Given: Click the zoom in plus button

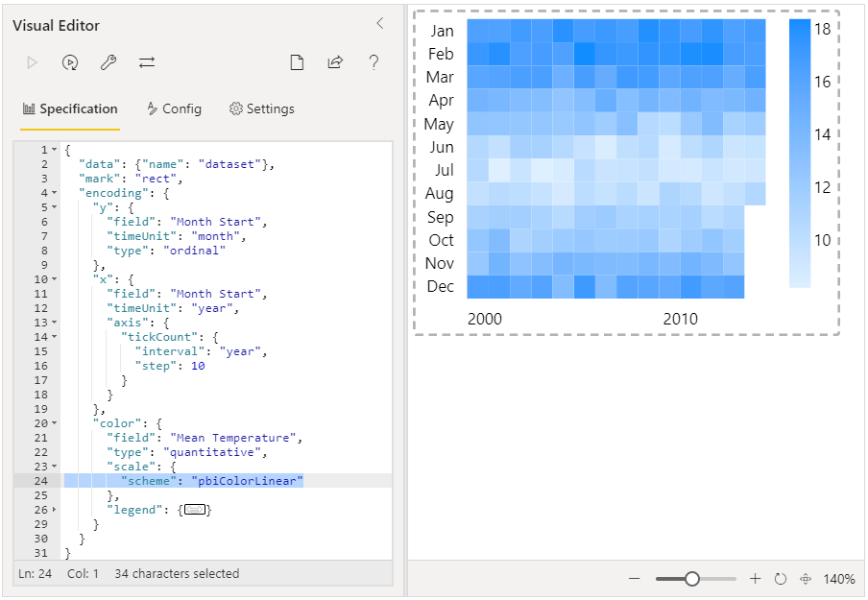Looking at the screenshot, I should point(755,579).
